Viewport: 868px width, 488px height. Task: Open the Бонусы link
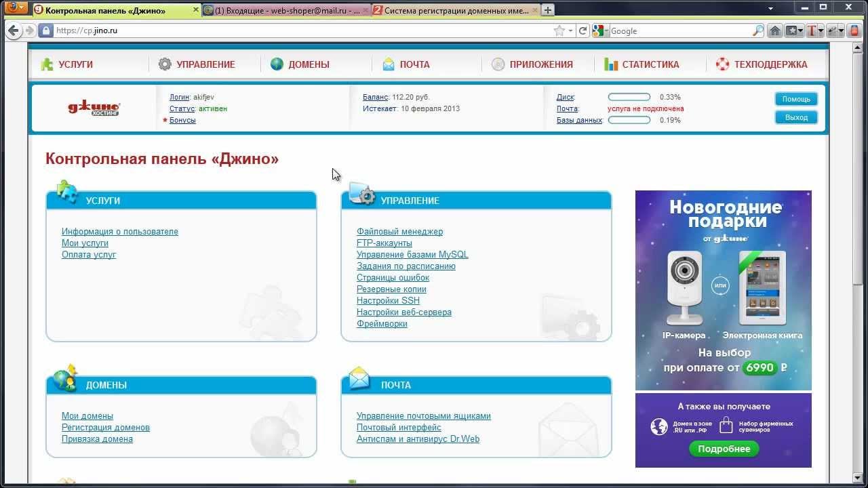(x=182, y=120)
